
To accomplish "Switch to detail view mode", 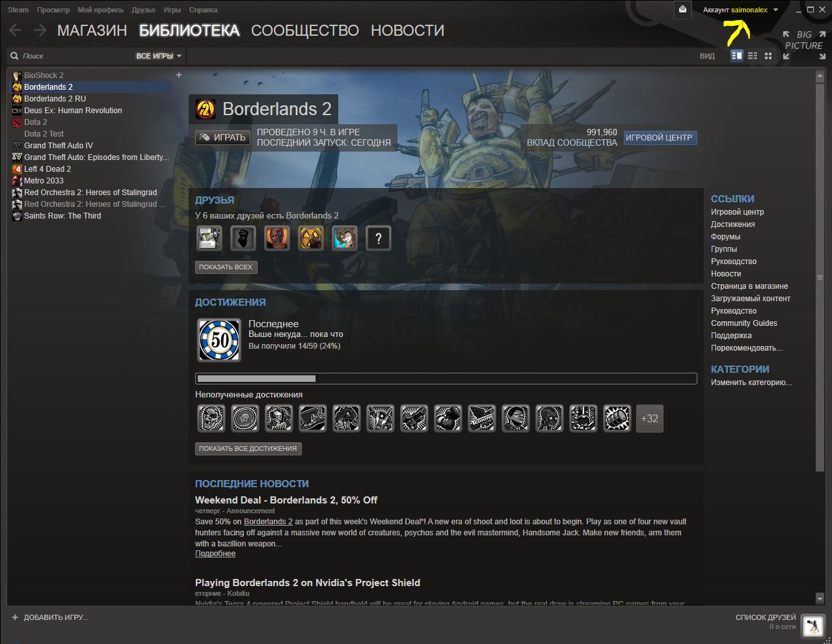I will (x=736, y=56).
